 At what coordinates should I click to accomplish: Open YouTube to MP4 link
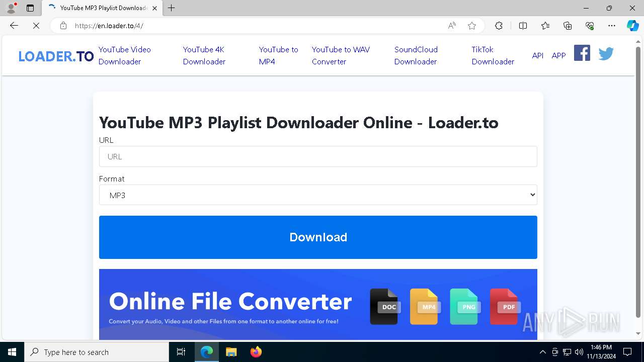(278, 55)
